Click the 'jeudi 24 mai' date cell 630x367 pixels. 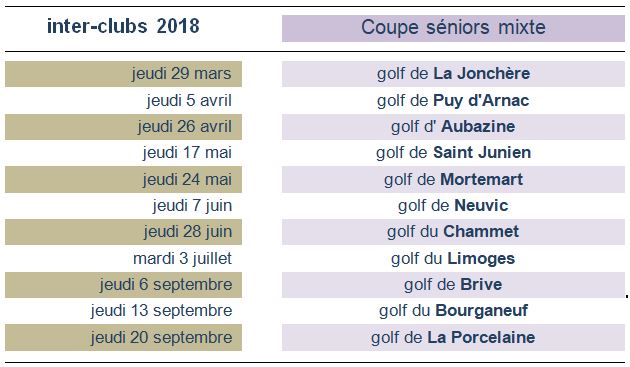click(x=123, y=180)
